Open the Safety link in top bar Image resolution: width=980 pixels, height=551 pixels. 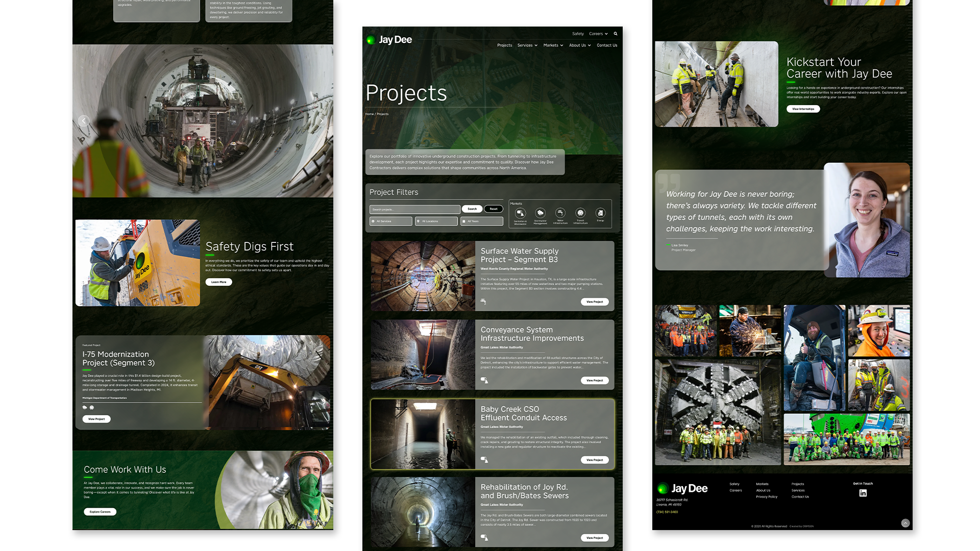point(578,34)
